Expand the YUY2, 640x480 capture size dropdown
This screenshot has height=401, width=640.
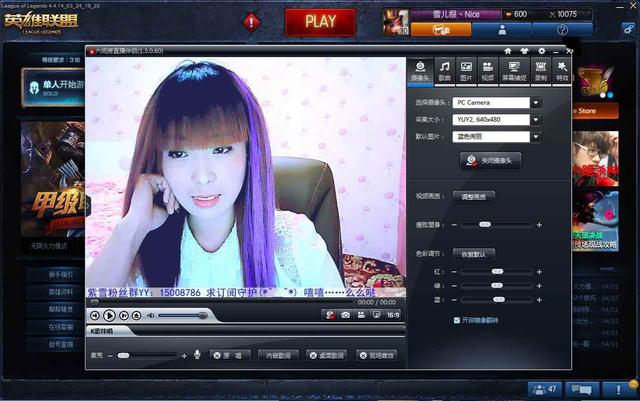click(x=536, y=120)
